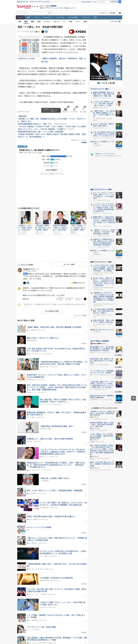This screenshot has height=644, width=138.
Task: Share the second comment on X
Action: (85, 299)
